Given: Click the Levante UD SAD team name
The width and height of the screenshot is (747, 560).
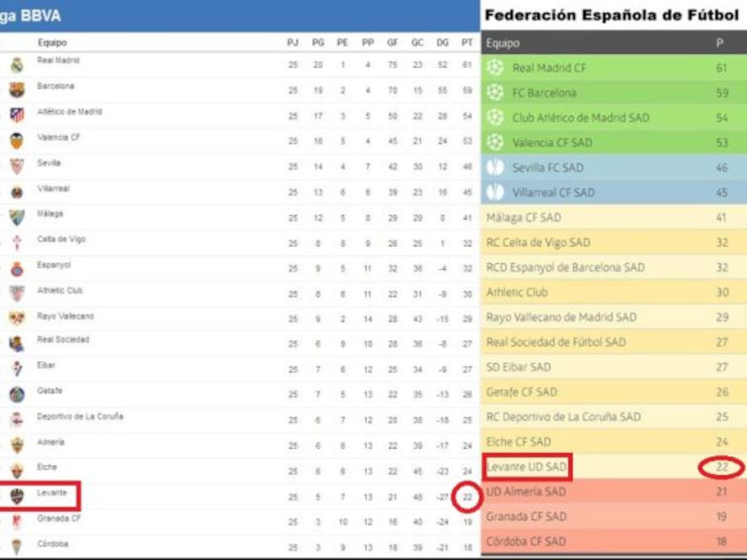Looking at the screenshot, I should [x=526, y=467].
